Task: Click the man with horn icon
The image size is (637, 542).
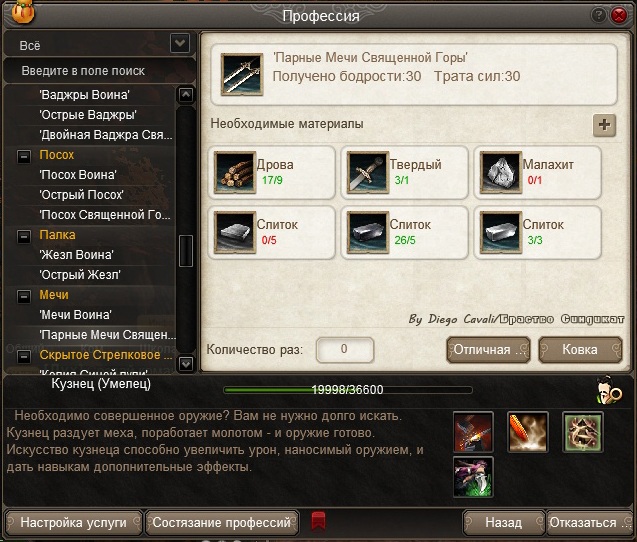Action: click(x=607, y=390)
